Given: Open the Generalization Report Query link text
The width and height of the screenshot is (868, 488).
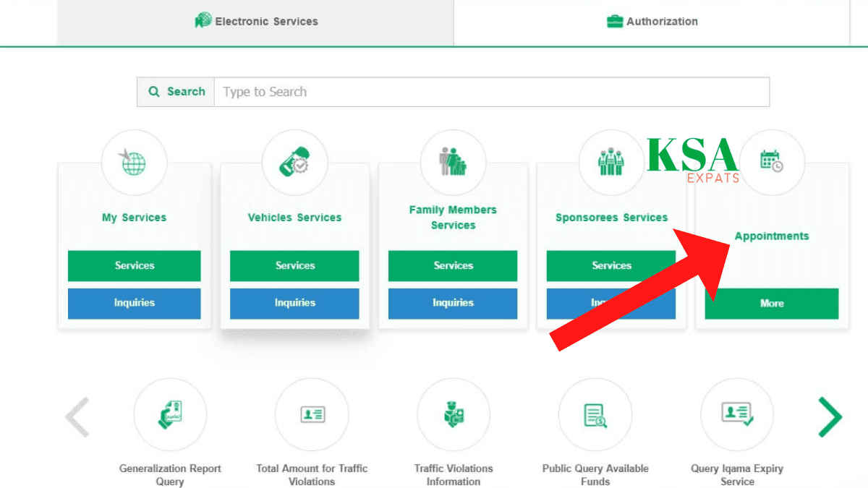Looking at the screenshot, I should pos(170,475).
